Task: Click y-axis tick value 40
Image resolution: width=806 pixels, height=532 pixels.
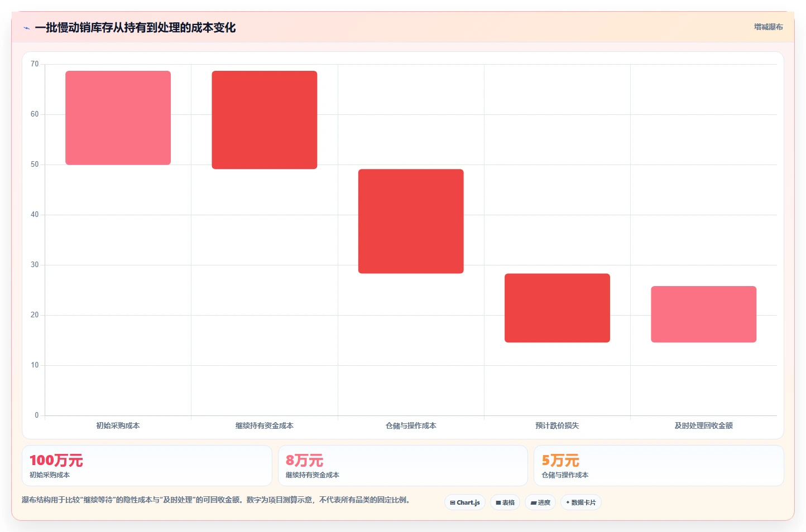Action: coord(35,215)
